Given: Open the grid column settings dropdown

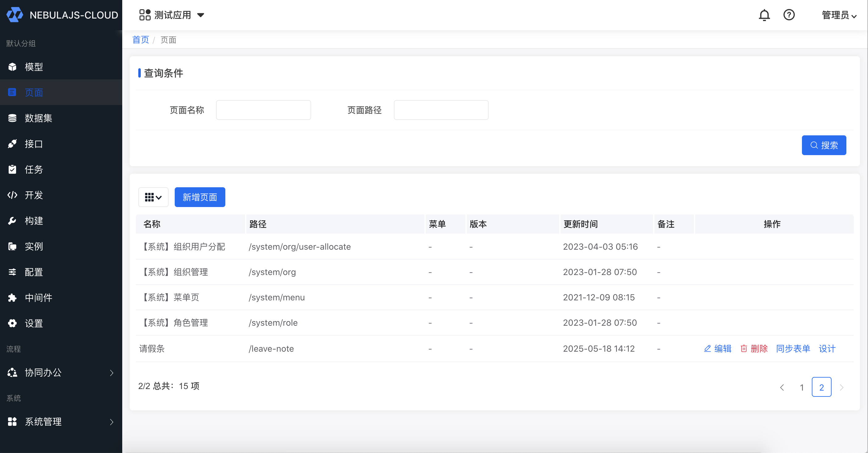Looking at the screenshot, I should 153,197.
